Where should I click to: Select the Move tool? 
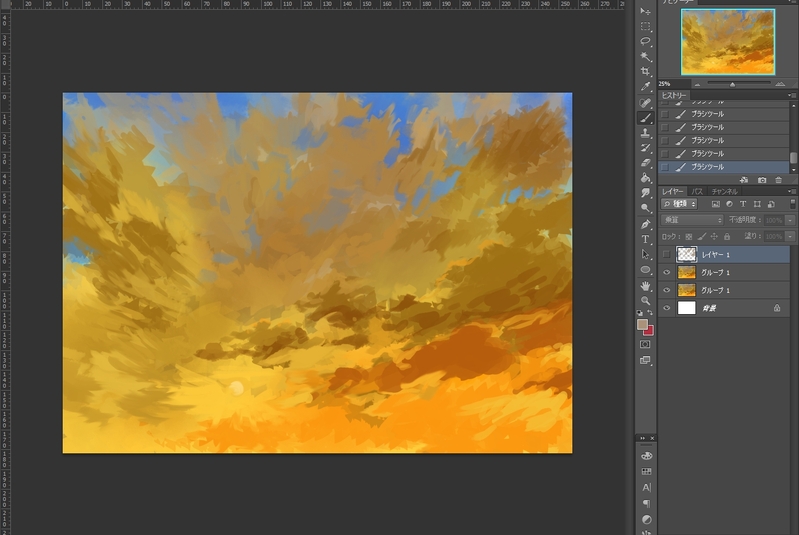pos(645,11)
